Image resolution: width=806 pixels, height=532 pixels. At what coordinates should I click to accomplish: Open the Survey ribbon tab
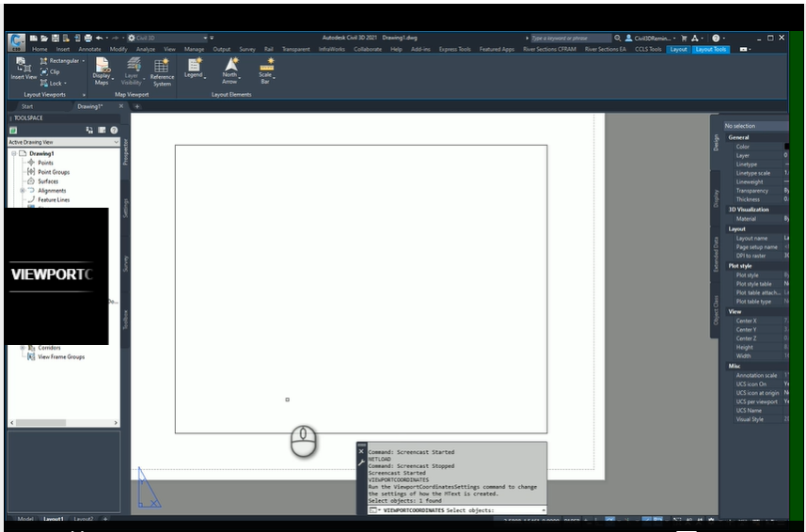tap(247, 49)
